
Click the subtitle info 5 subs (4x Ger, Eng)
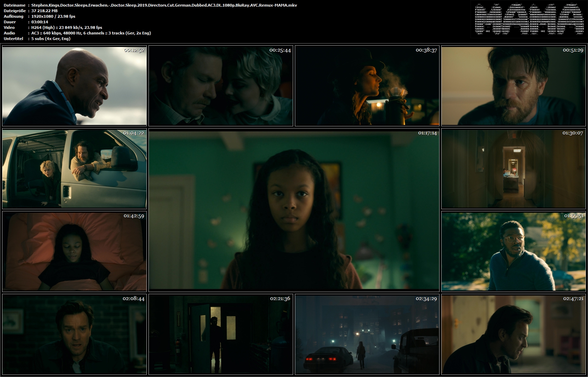[x=51, y=39]
